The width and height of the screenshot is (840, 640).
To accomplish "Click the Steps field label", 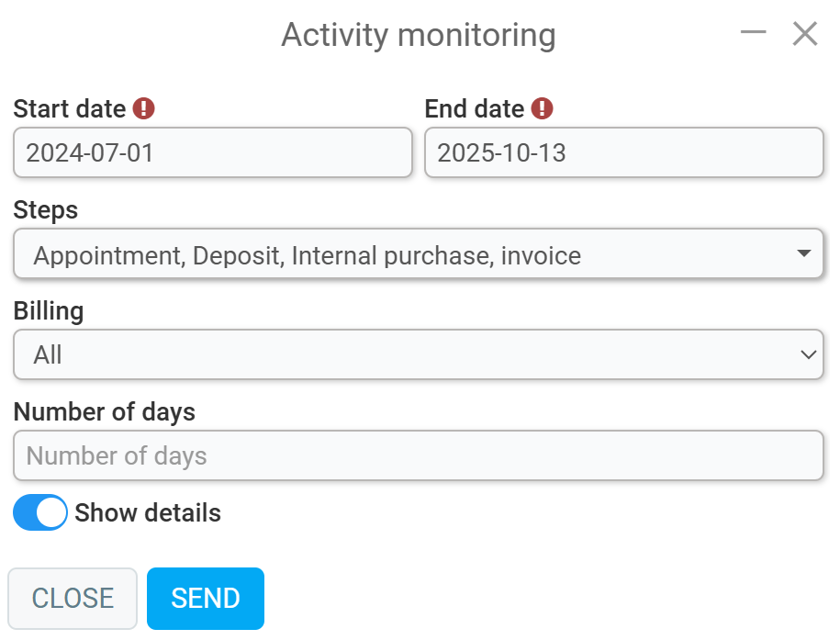I will point(46,209).
